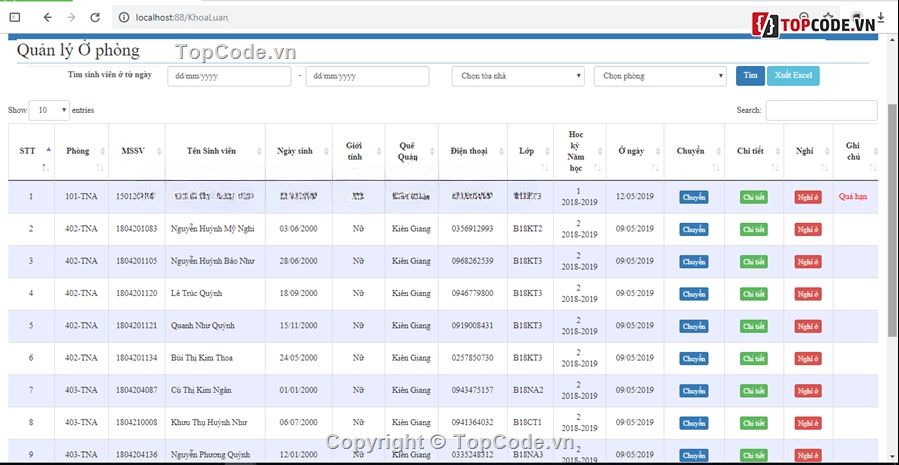Open Chi tiết for Nguyễn Huỳnh Mỹ Nghi
The height and width of the screenshot is (465, 899).
coord(754,229)
